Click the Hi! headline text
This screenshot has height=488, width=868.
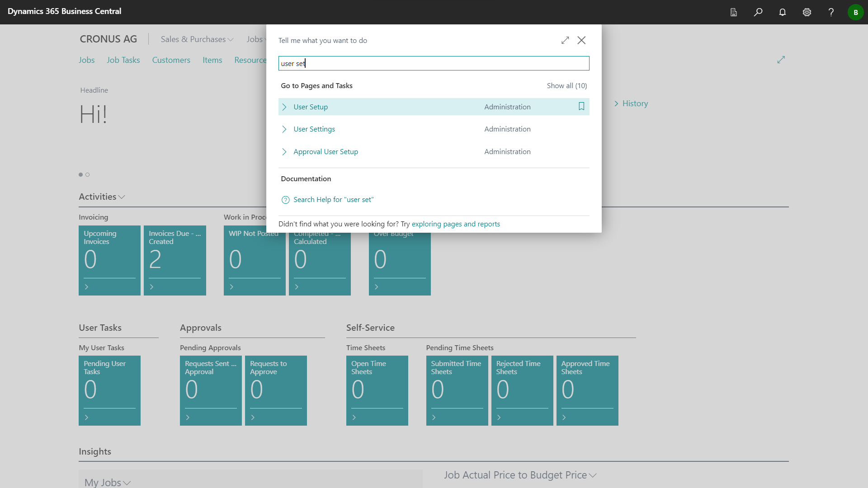93,114
